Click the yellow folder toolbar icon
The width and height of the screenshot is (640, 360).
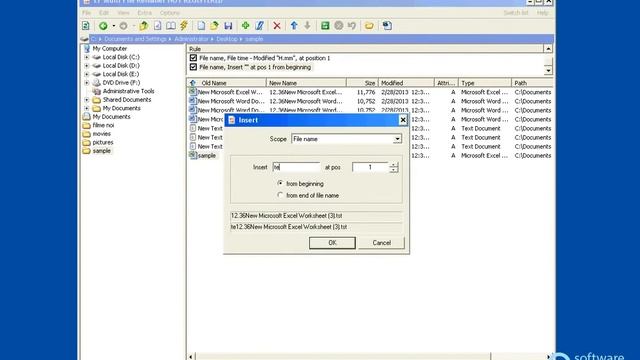pyautogui.click(x=369, y=26)
